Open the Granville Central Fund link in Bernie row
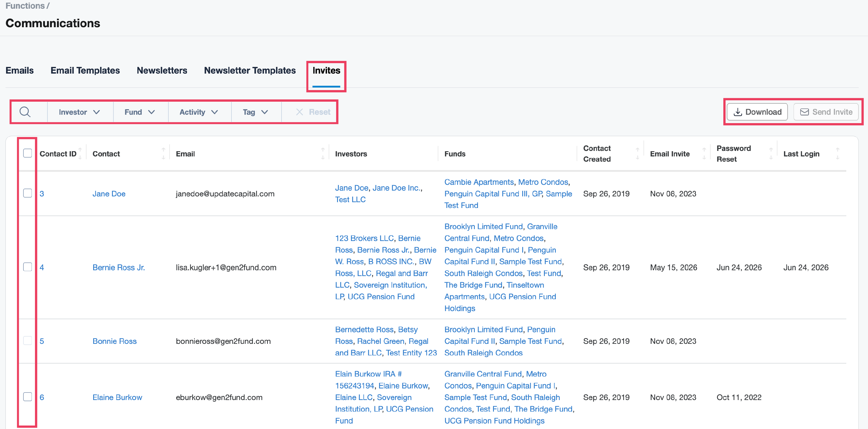 pos(501,232)
